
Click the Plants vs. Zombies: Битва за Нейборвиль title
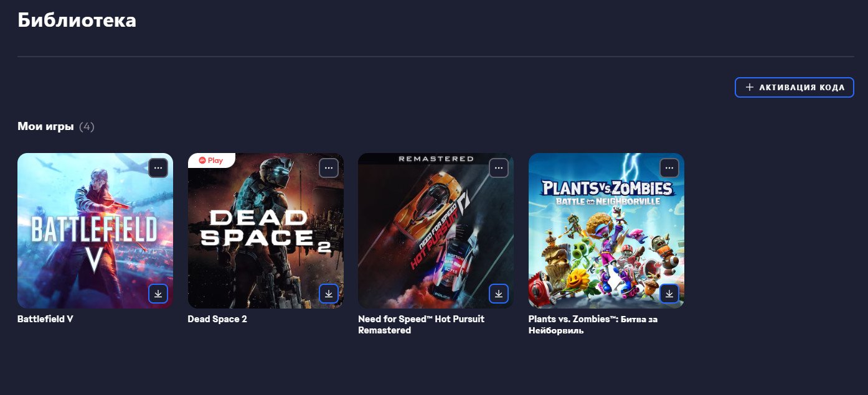point(593,325)
